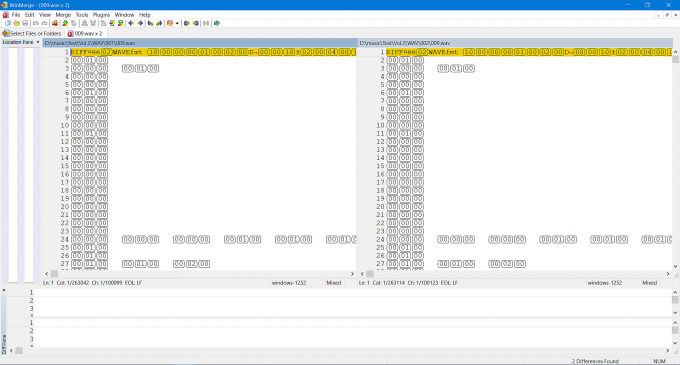Image resolution: width=680 pixels, height=365 pixels.
Task: Click the Save toolbar icon
Action: (25, 23)
